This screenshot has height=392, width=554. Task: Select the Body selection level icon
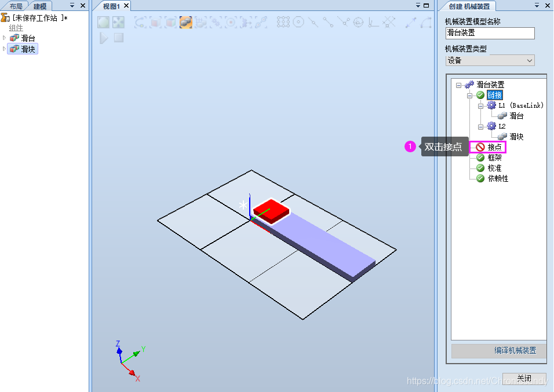(170, 22)
